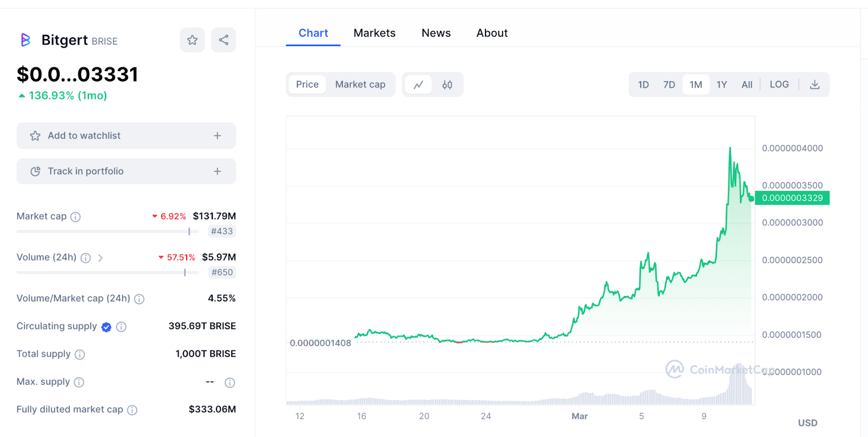
Task: Click the Circulating supply info icon
Action: click(x=122, y=327)
